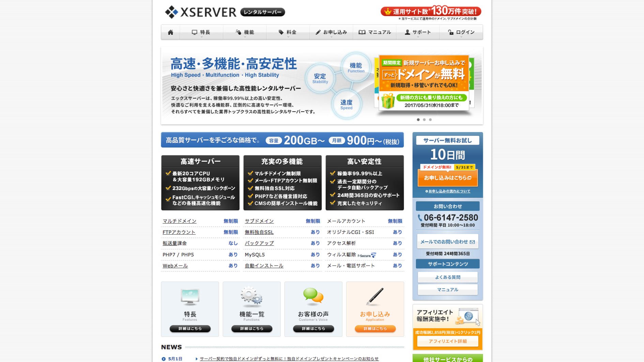Image resolution: width=644 pixels, height=362 pixels.
Task: Click the 安定 Stability bubble
Action: [320, 78]
